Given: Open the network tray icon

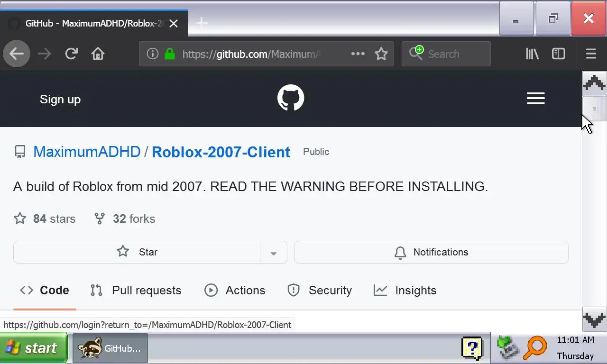Looking at the screenshot, I should pos(507,348).
